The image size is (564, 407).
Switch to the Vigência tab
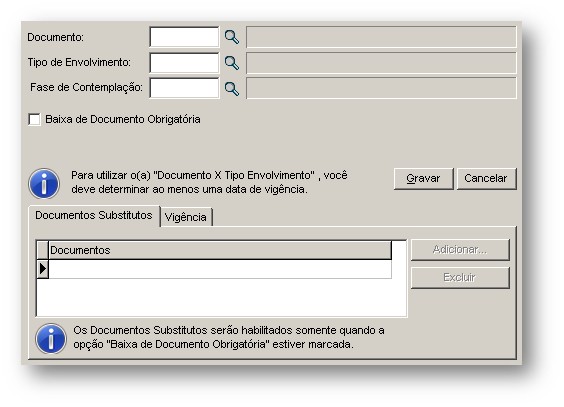[186, 217]
